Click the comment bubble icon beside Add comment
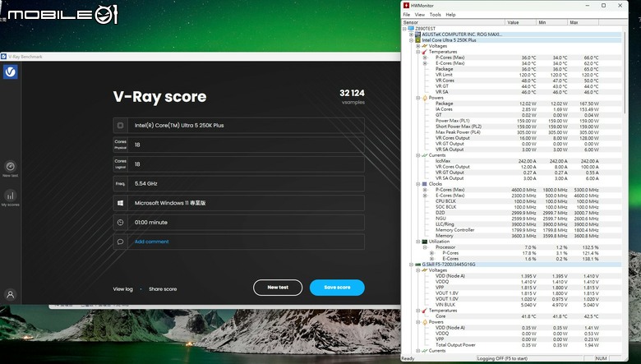 point(120,242)
